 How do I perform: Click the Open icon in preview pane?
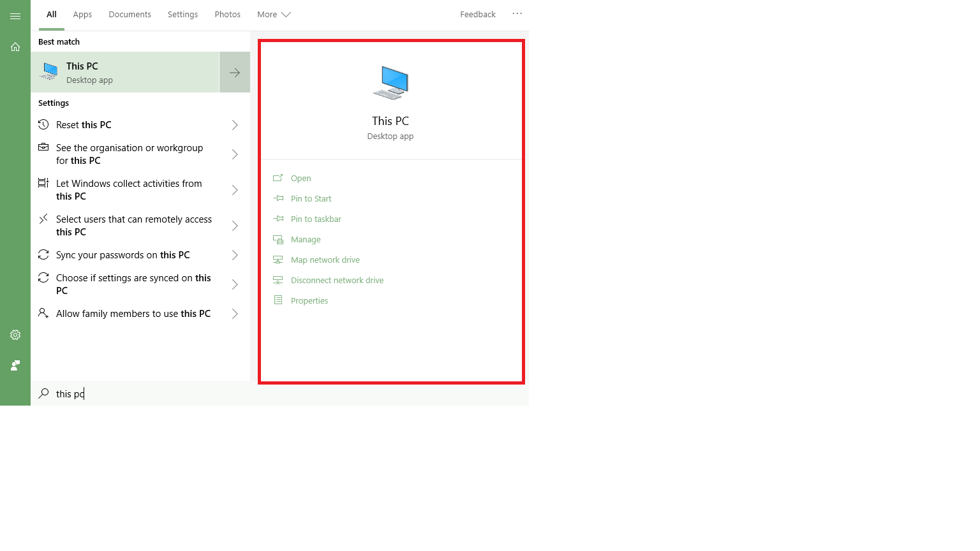click(278, 178)
